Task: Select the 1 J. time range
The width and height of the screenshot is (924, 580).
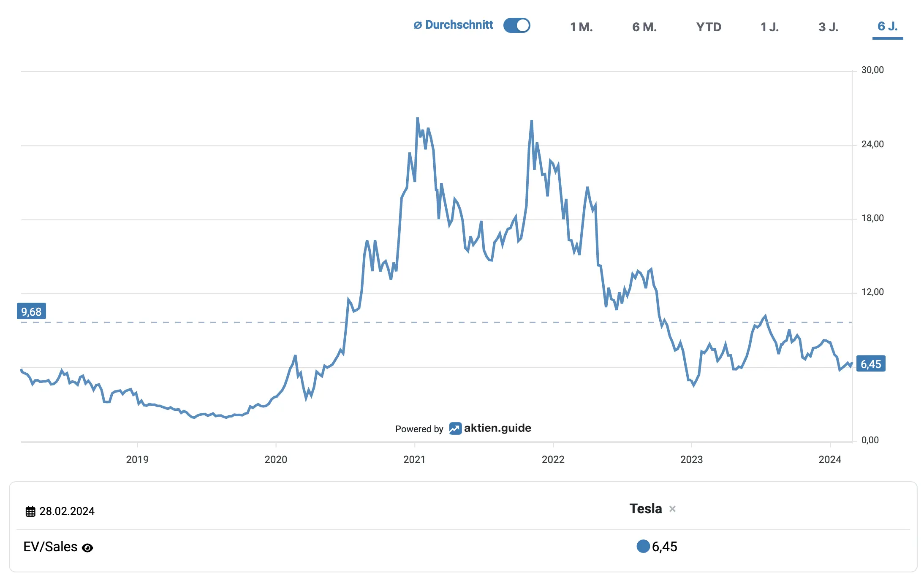Action: tap(769, 27)
